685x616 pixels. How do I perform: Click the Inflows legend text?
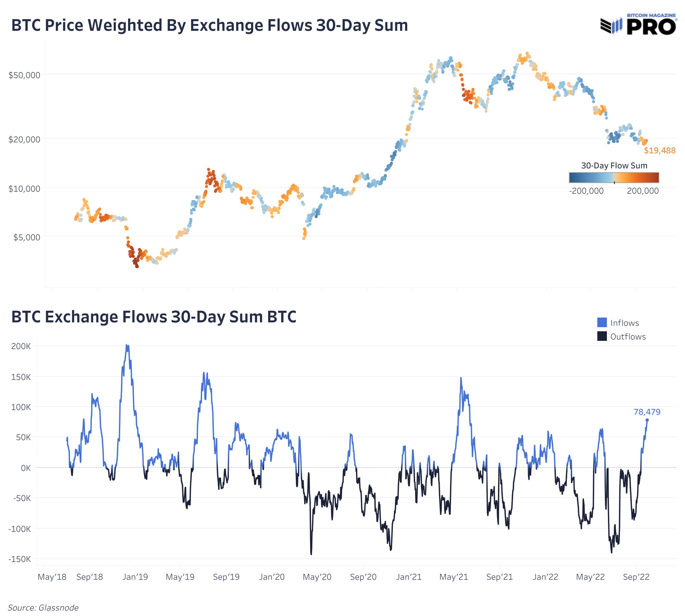tap(625, 323)
